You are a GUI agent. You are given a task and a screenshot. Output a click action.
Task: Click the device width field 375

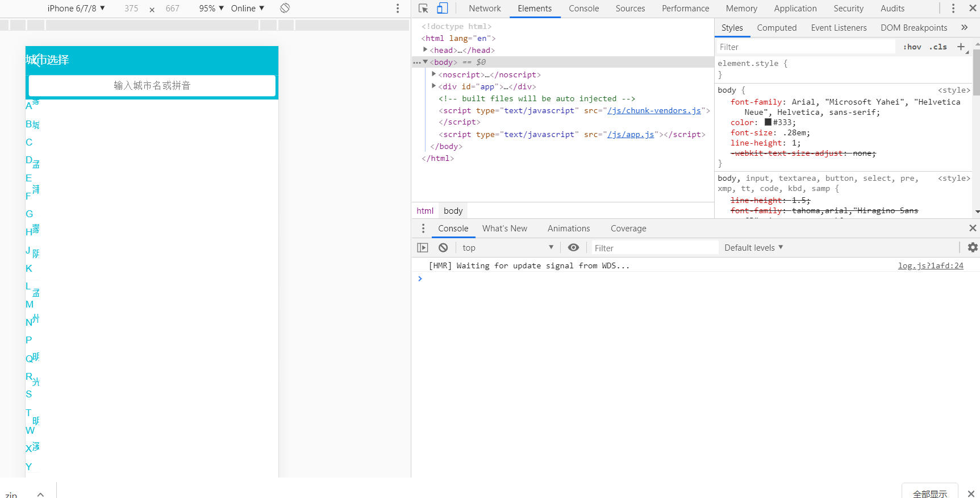[131, 8]
